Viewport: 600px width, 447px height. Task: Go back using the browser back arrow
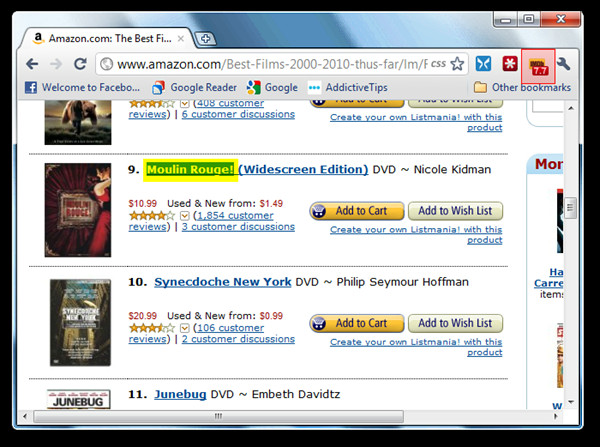(32, 64)
